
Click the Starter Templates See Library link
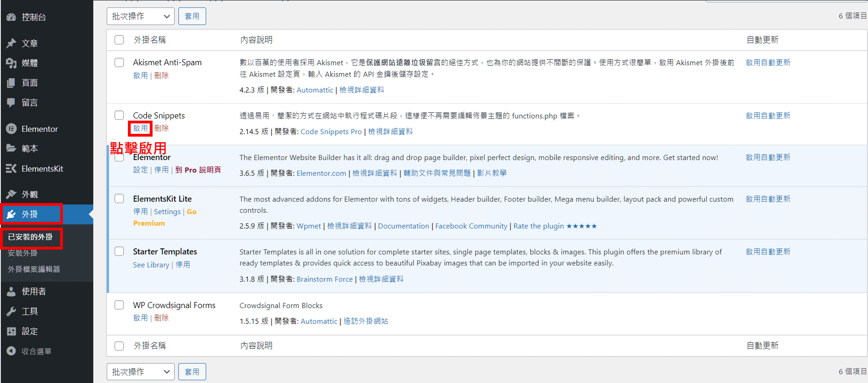pyautogui.click(x=151, y=265)
